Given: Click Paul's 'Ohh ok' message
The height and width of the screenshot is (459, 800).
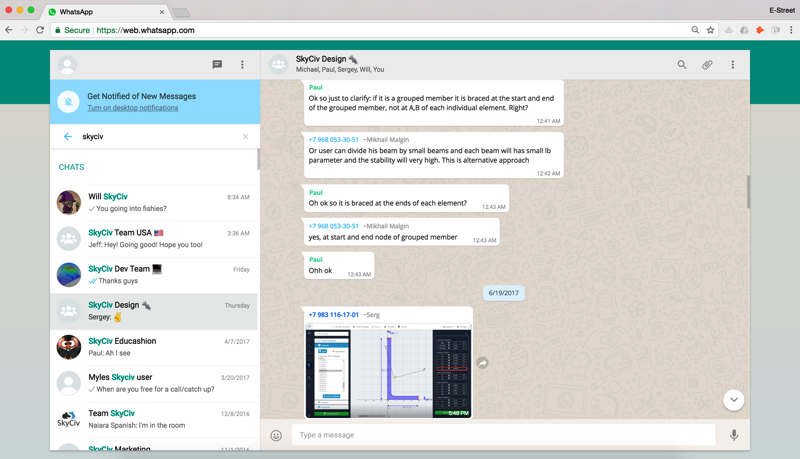Looking at the screenshot, I should tap(339, 265).
